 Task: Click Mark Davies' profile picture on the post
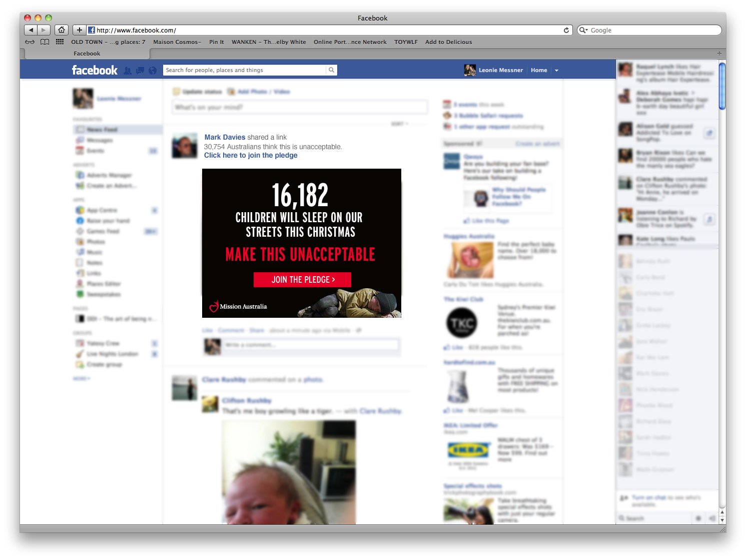pos(185,146)
